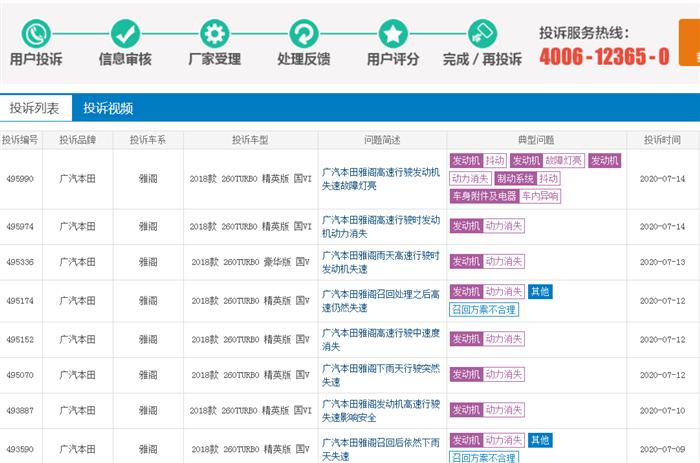This screenshot has height=463, width=700.
Task: Open complaint 广汽本田雅阁雨天高速行驶时发动机失速
Action: coord(381,262)
